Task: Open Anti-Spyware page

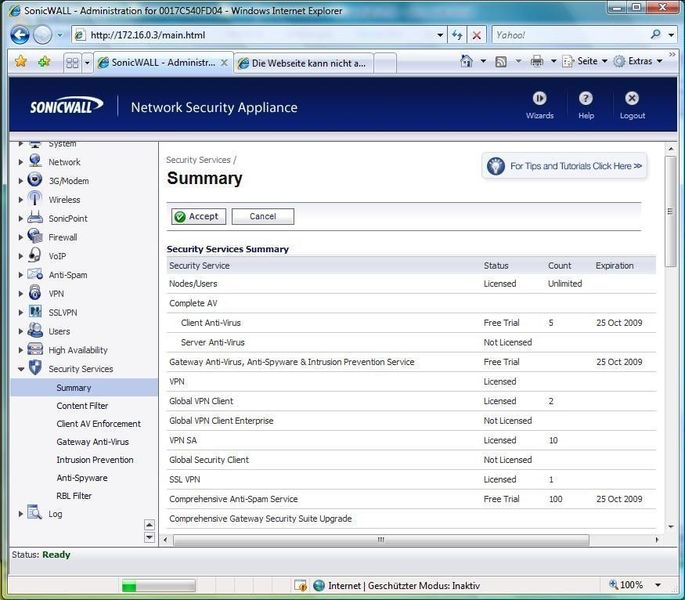Action: click(82, 478)
